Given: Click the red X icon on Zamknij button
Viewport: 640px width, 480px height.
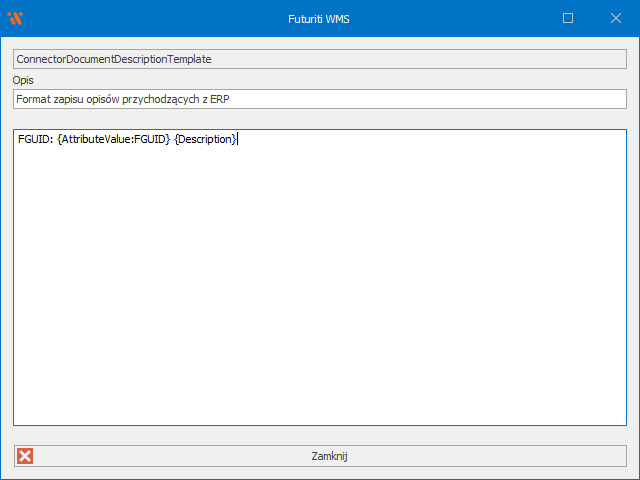Looking at the screenshot, I should pyautogui.click(x=26, y=456).
